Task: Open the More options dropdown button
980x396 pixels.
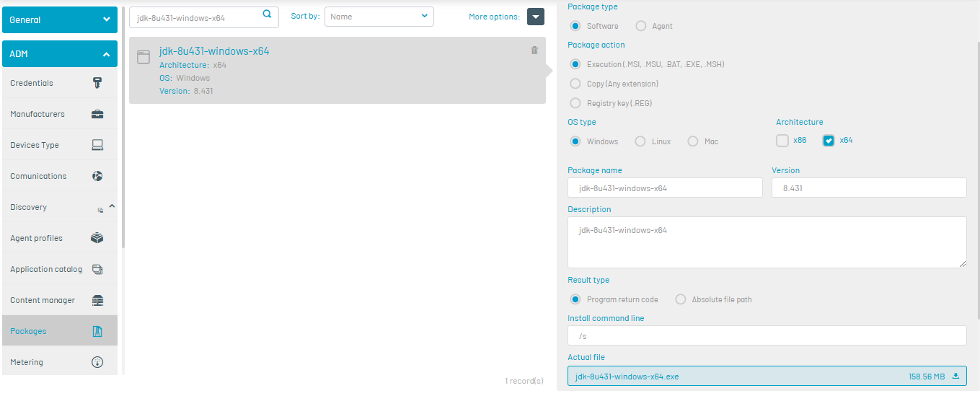Action: tap(536, 17)
